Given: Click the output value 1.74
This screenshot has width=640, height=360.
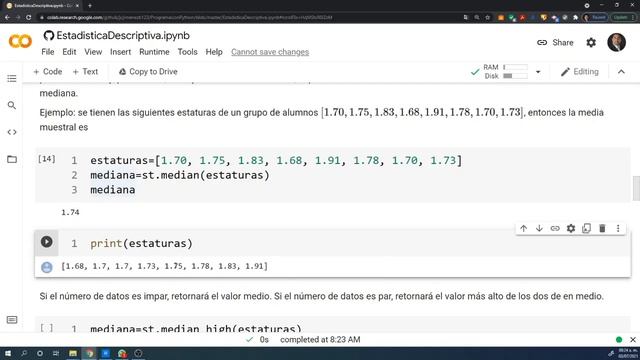Looking at the screenshot, I should [x=70, y=212].
